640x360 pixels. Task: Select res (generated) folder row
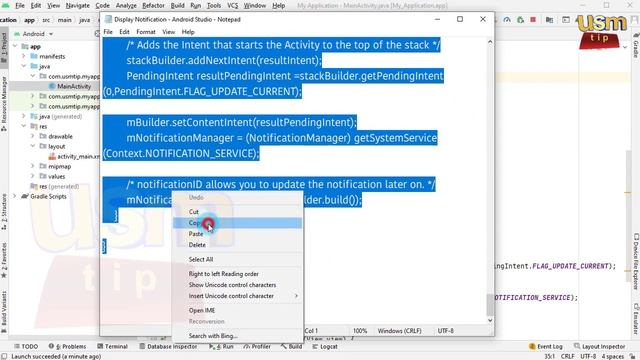[x=55, y=186]
